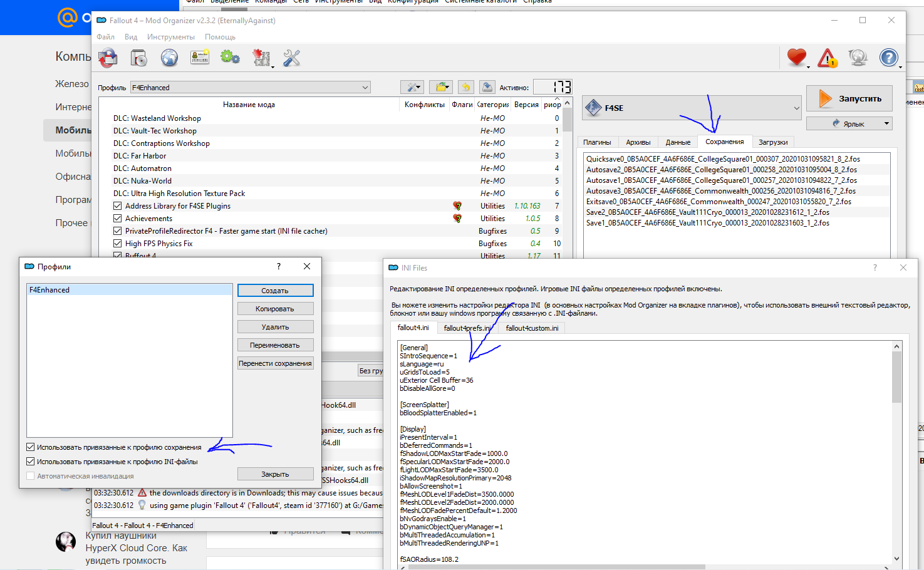This screenshot has height=570, width=924.
Task: Switch to the Загрузки tab
Action: pos(773,142)
